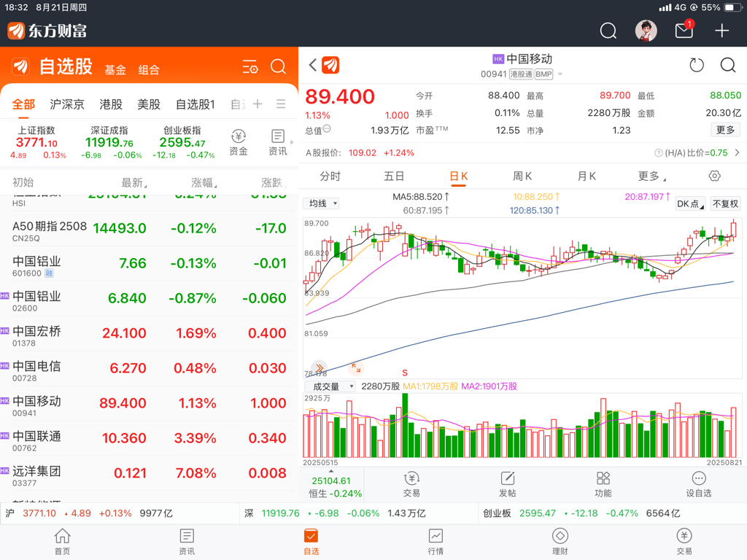Sort watchlist by 涨幅 percent
Screen dimensions: 747x560
[x=204, y=182]
